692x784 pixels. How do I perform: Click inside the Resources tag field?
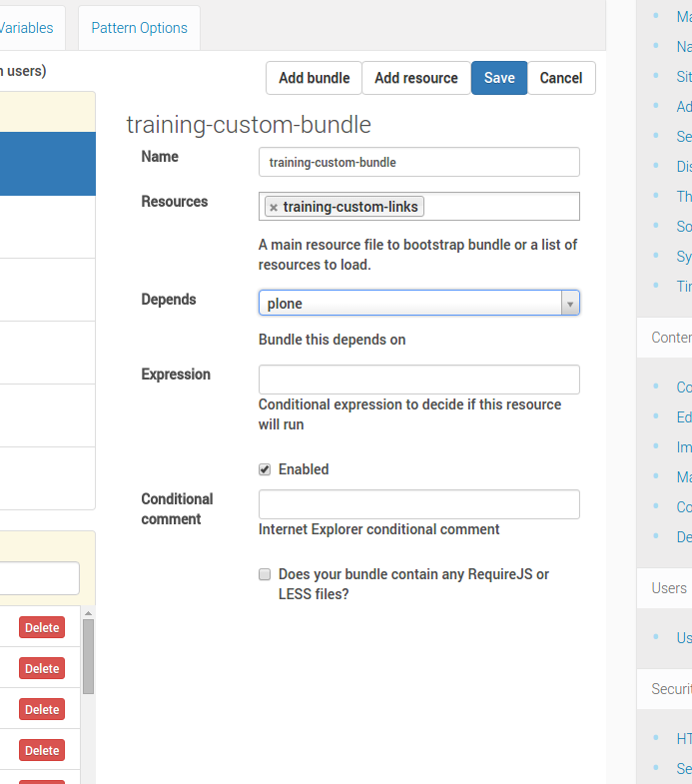tap(500, 207)
